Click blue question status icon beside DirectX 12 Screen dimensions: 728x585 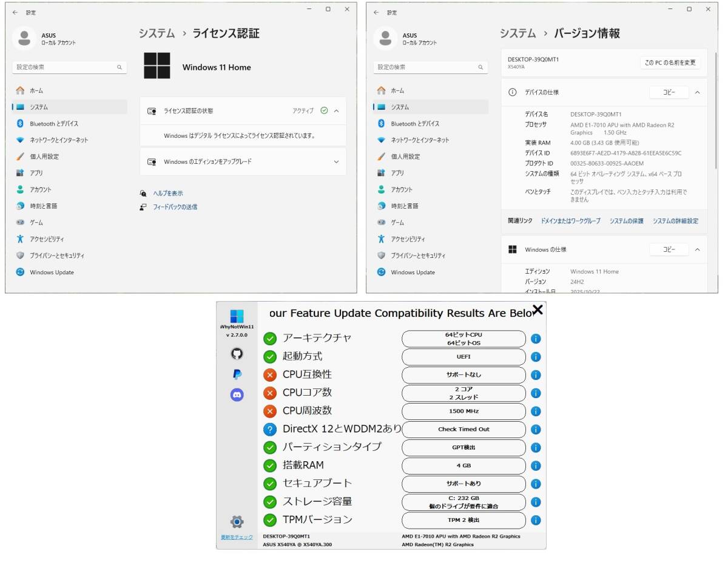270,430
